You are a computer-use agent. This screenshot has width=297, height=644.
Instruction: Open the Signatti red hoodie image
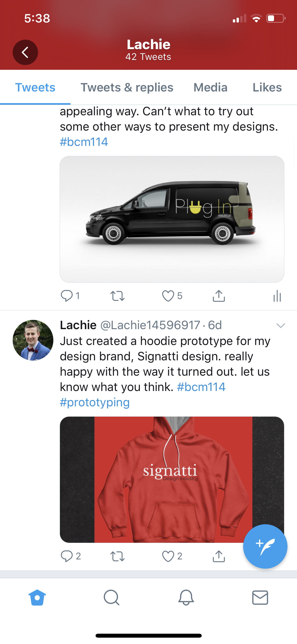pyautogui.click(x=172, y=479)
